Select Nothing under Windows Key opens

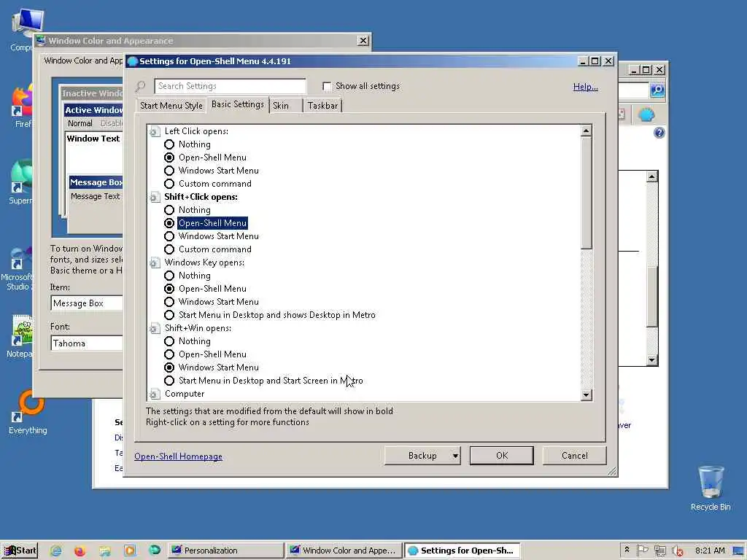169,276
